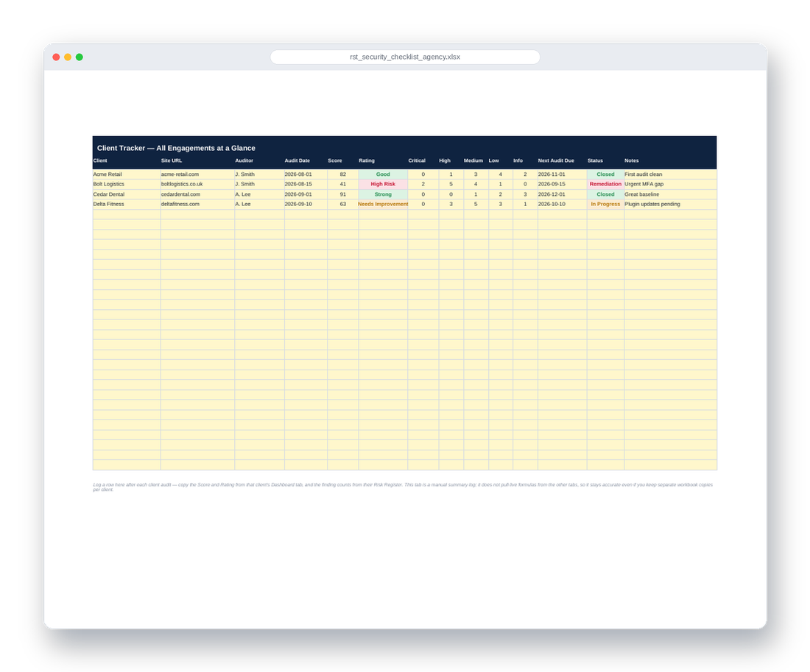The width and height of the screenshot is (810, 672).
Task: Select the 2026-12-01 next audit cell
Action: [562, 194]
